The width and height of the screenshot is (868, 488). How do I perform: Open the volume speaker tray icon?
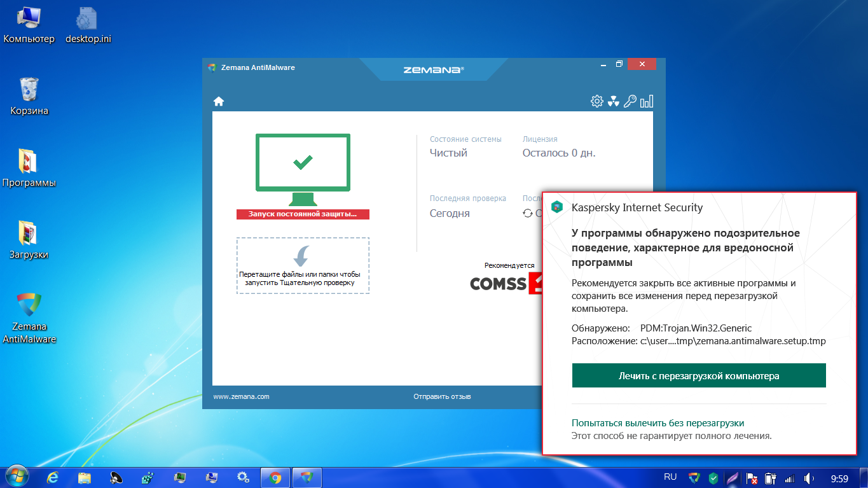tap(809, 477)
